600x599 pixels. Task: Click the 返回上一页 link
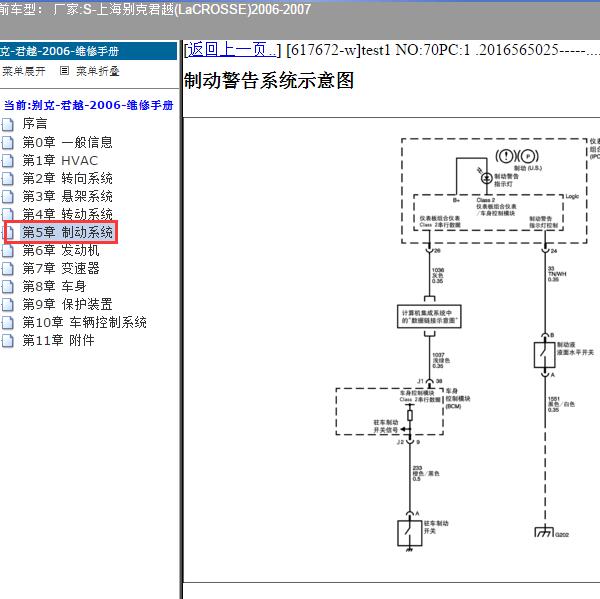(x=231, y=50)
